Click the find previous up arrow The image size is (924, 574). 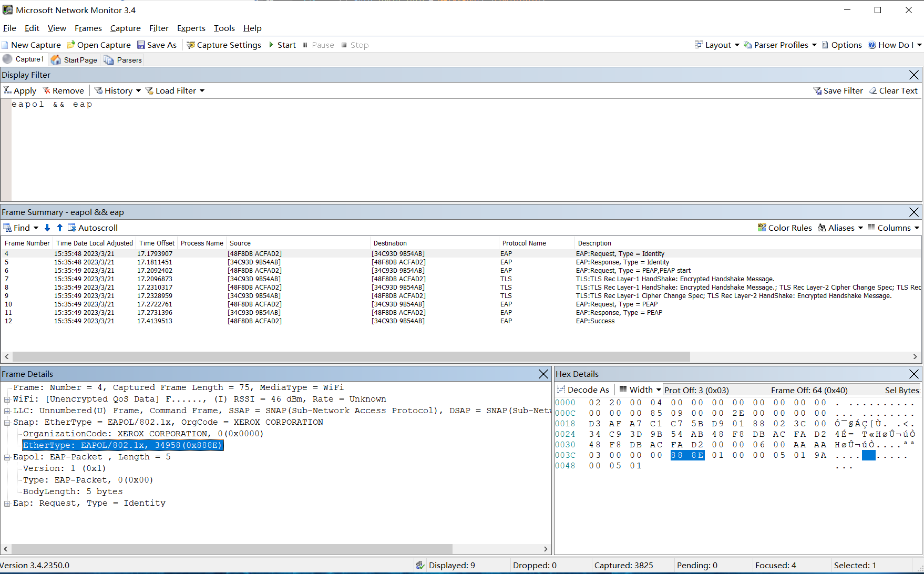60,228
